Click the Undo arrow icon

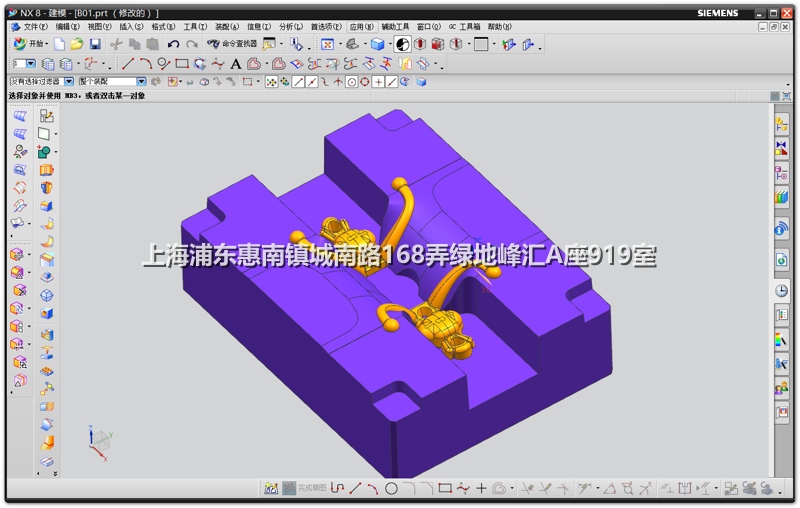(174, 44)
